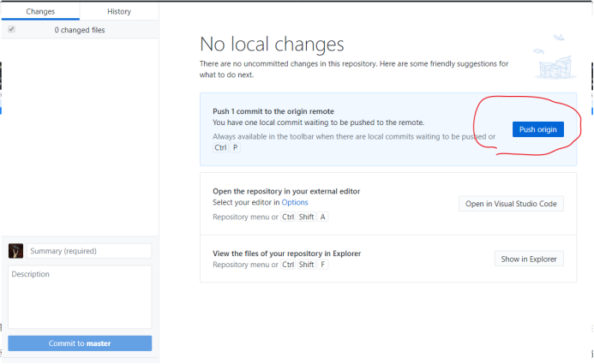This screenshot has width=594, height=364.
Task: Click the boxes illustration beside the heading
Action: [555, 57]
